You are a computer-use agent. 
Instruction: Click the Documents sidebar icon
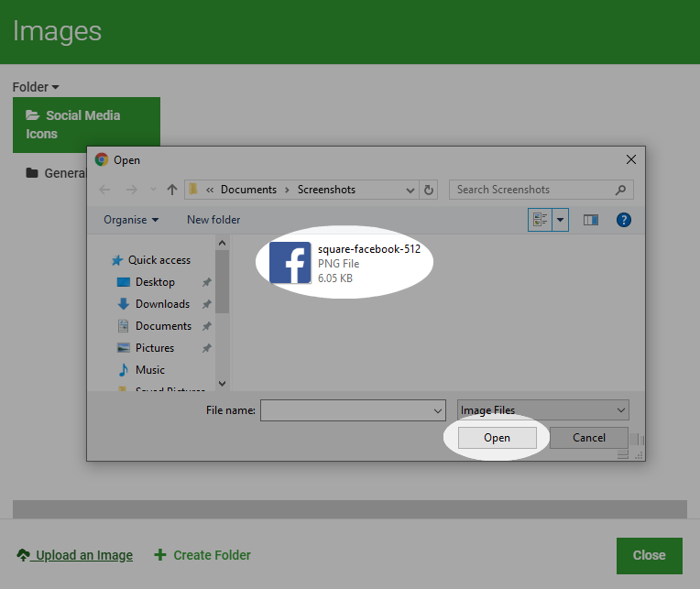coord(123,326)
